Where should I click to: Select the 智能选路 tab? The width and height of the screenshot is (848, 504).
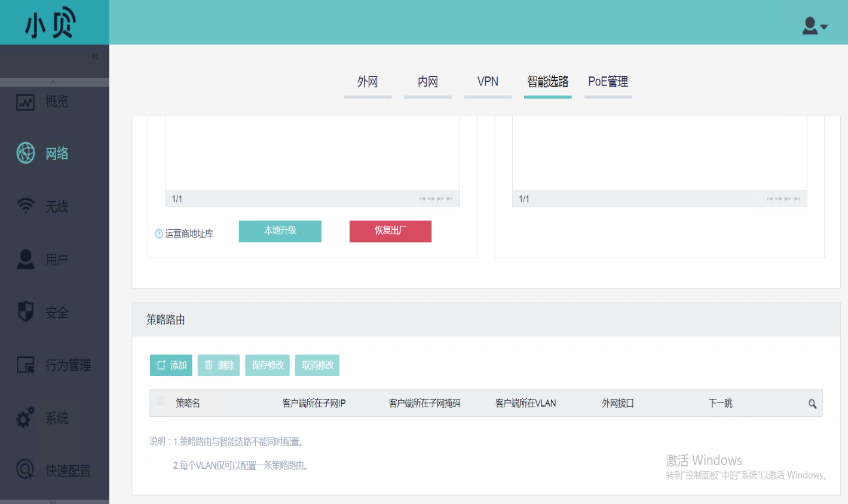tap(548, 82)
